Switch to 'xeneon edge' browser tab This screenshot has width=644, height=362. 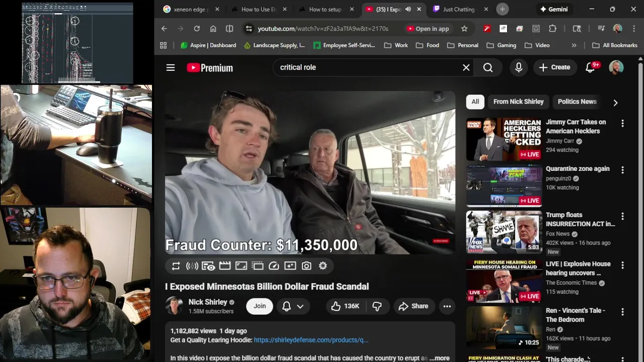(191, 9)
